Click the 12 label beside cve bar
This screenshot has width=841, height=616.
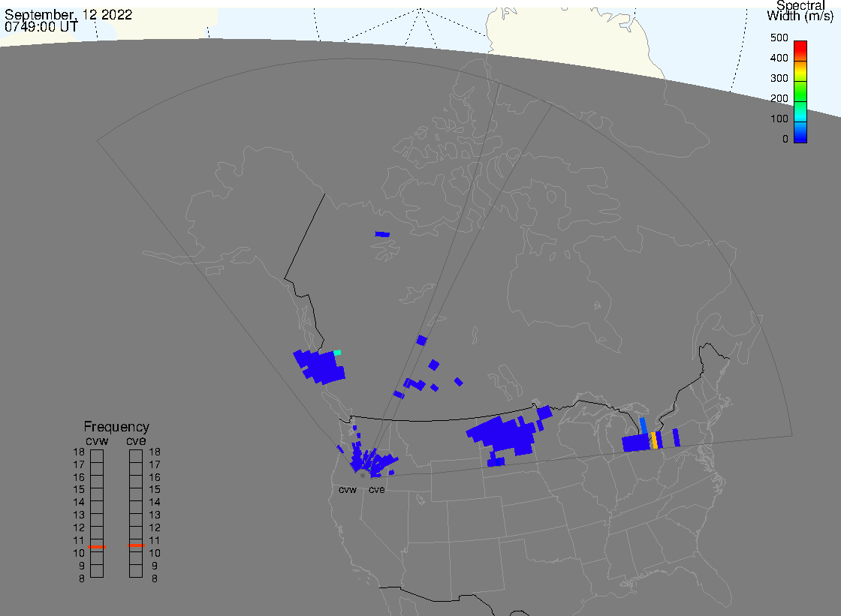coord(155,528)
